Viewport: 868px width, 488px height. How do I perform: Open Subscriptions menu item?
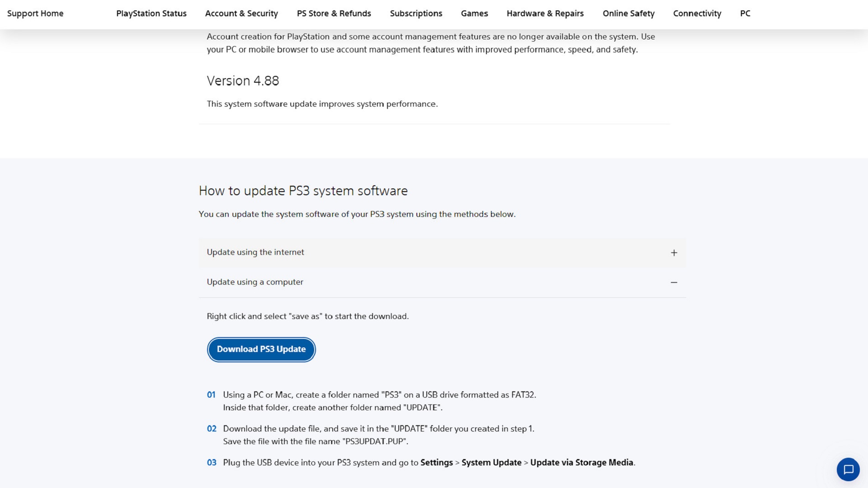pos(416,14)
